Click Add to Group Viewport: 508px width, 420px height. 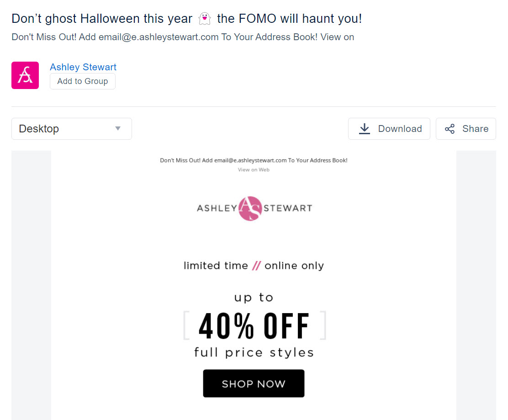click(x=82, y=81)
